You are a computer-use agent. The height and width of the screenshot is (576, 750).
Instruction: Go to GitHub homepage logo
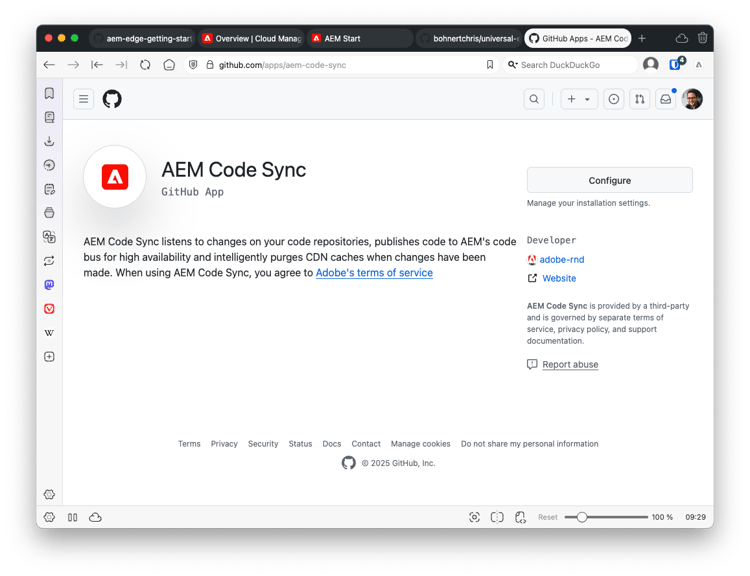[x=112, y=99]
